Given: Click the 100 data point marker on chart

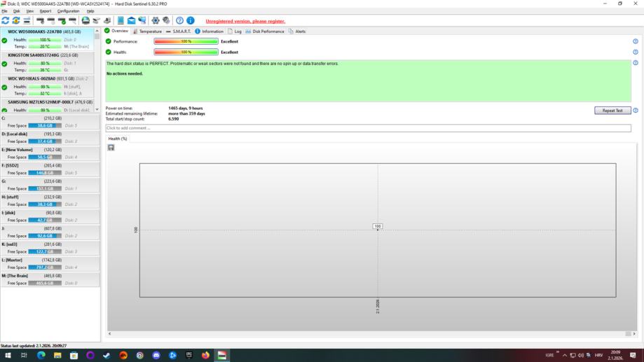Looking at the screenshot, I should pyautogui.click(x=378, y=227).
